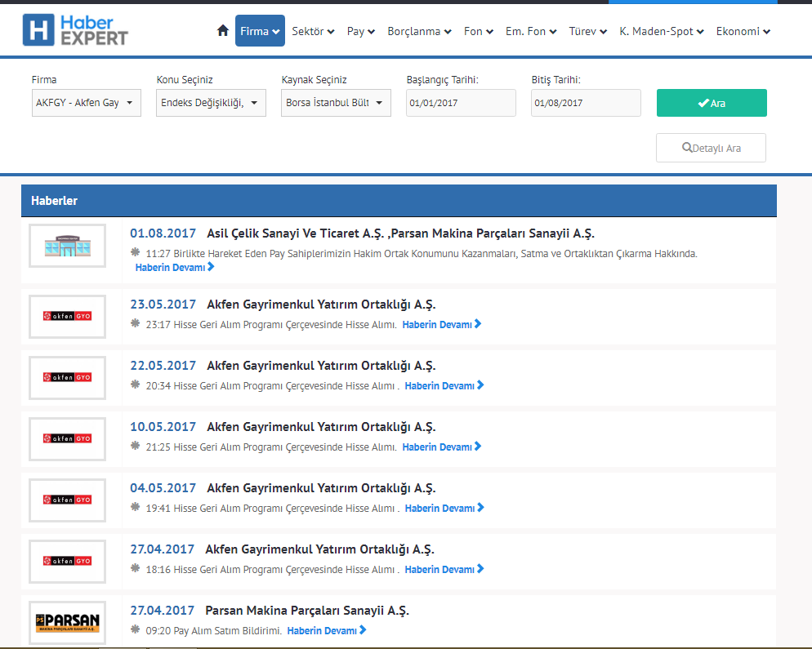Open the Em. Fon menu
This screenshot has height=649, width=812.
531,31
